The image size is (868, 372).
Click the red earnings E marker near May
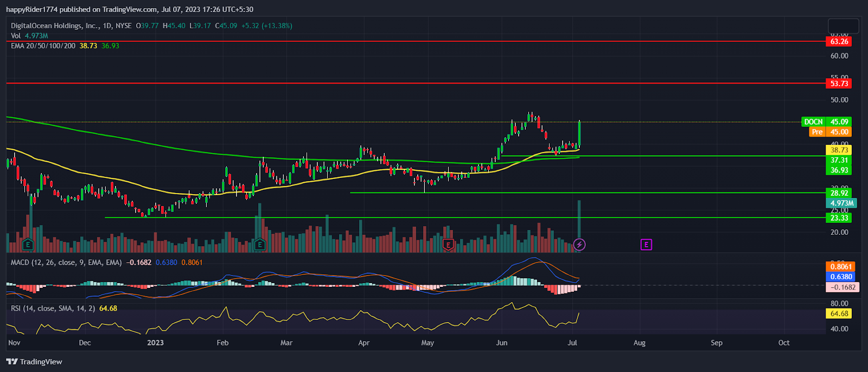click(448, 245)
